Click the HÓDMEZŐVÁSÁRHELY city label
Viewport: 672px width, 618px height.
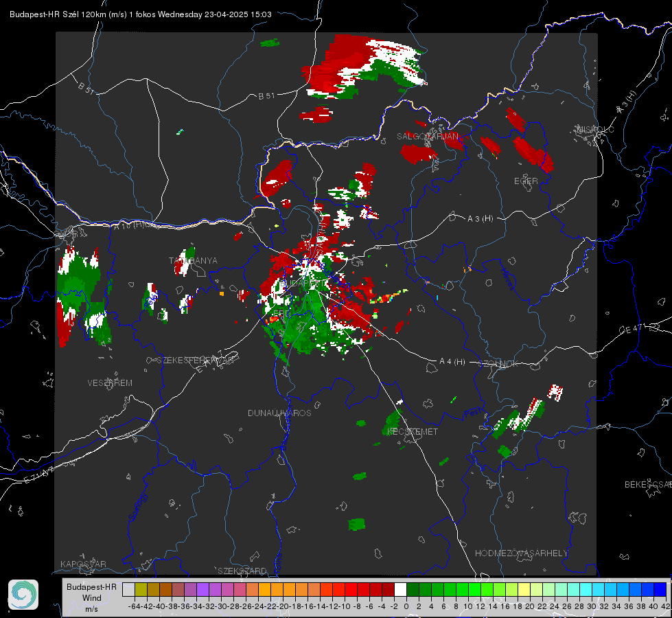click(x=522, y=553)
